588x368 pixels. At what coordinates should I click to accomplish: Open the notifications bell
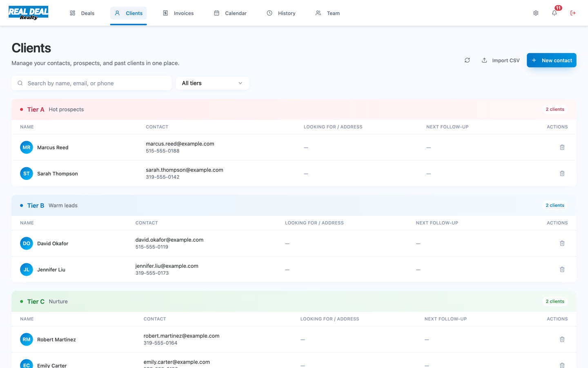[x=555, y=13]
